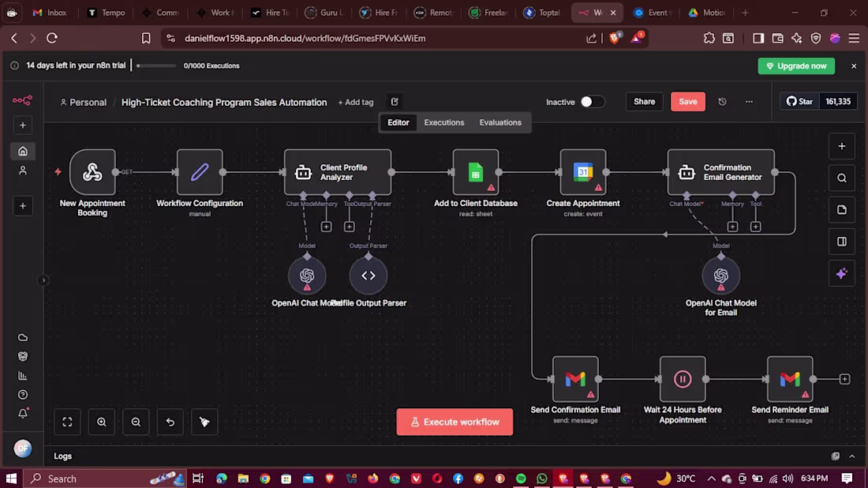Open the workflow history clock icon
This screenshot has height=488, width=868.
click(x=722, y=102)
